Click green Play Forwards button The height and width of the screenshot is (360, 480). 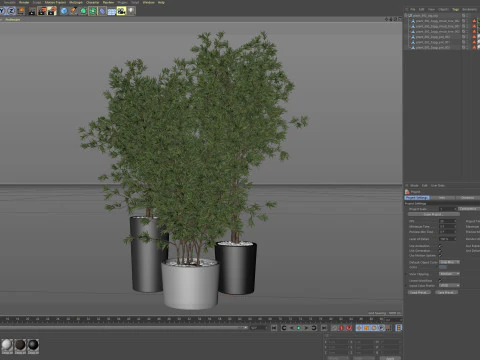pos(299,328)
